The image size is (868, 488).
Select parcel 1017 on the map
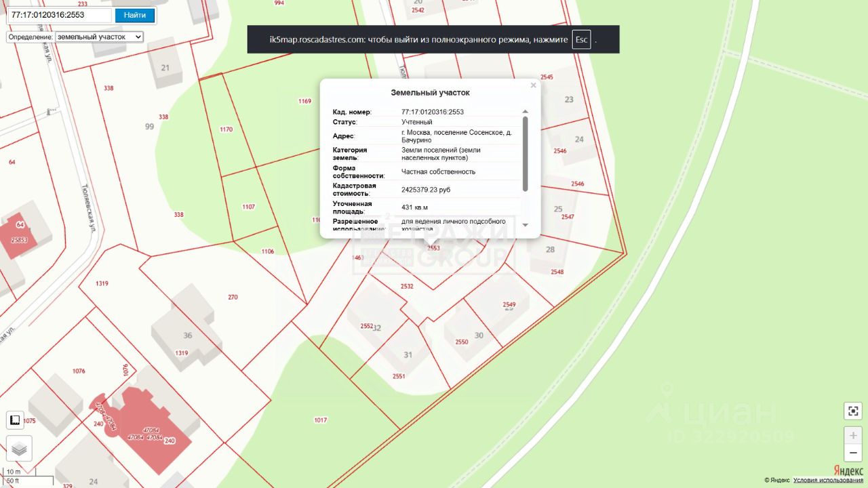(x=321, y=420)
